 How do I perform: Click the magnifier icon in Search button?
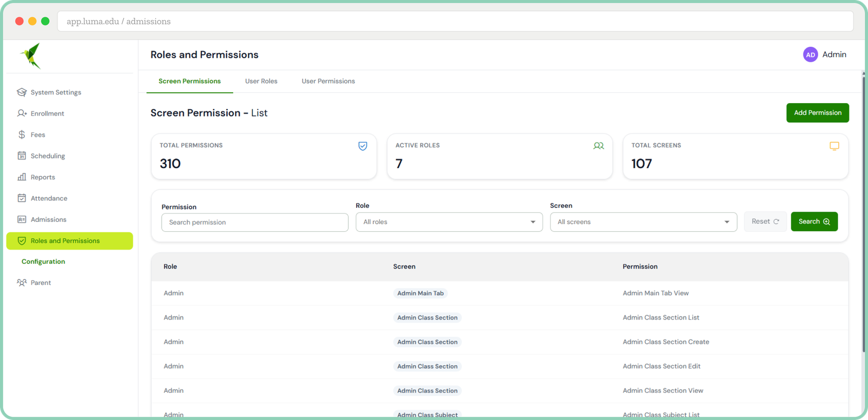point(827,221)
